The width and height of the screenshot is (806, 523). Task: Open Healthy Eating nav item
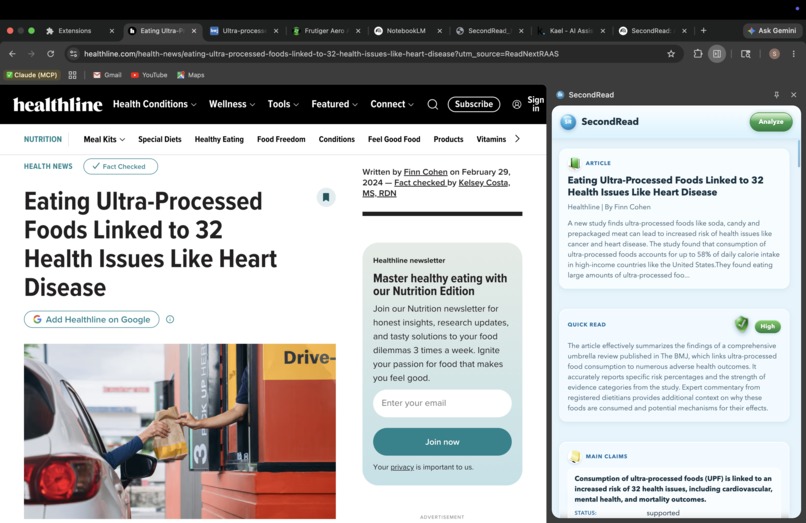point(219,139)
